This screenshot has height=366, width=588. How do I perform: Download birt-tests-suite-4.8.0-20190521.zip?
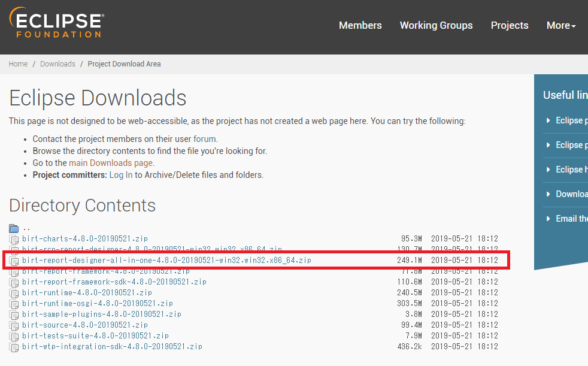click(x=95, y=335)
